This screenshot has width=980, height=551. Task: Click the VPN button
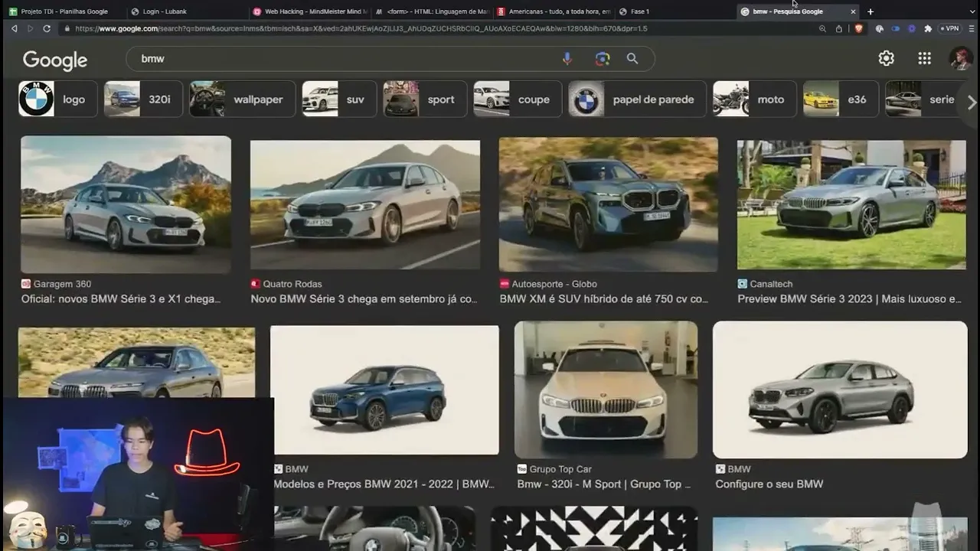(x=949, y=28)
